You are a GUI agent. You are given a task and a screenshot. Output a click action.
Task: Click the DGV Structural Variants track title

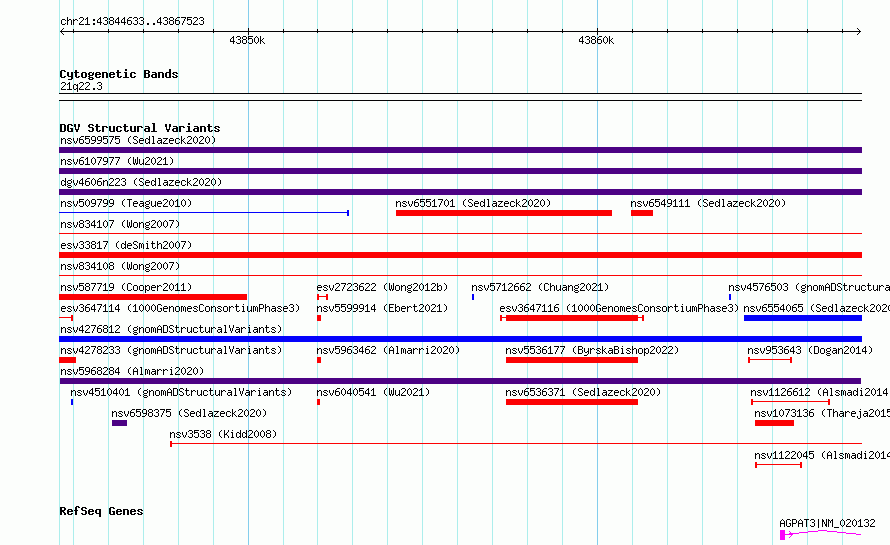pyautogui.click(x=140, y=128)
